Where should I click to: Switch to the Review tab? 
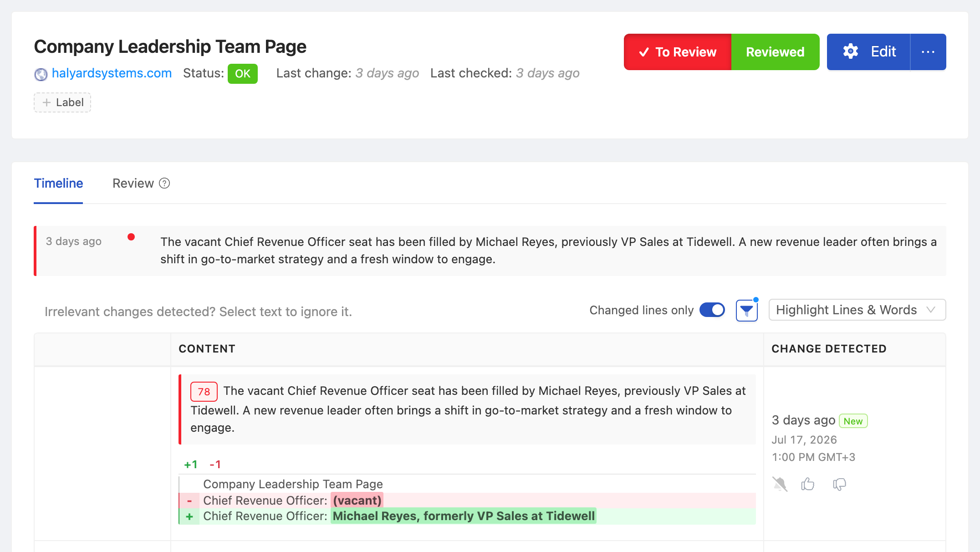[133, 184]
